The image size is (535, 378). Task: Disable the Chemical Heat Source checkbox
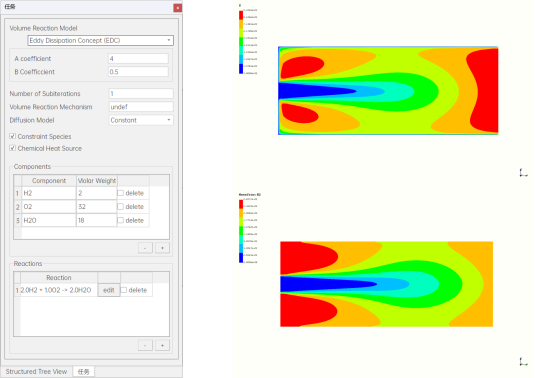pos(13,148)
